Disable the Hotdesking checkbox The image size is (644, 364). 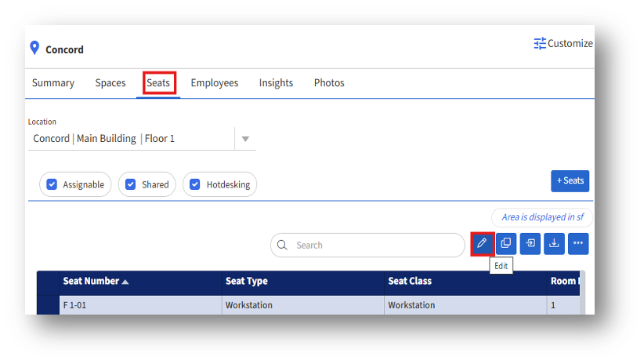point(196,184)
